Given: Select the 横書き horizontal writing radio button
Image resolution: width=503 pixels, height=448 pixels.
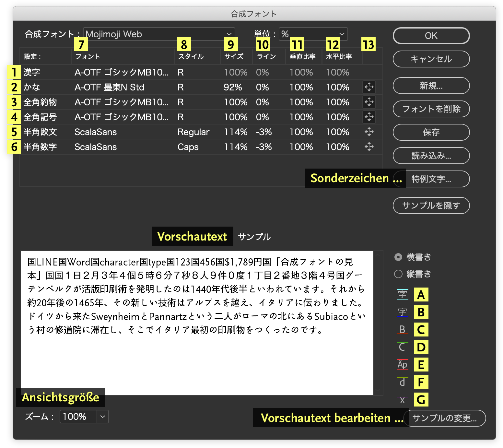Looking at the screenshot, I should (x=398, y=257).
